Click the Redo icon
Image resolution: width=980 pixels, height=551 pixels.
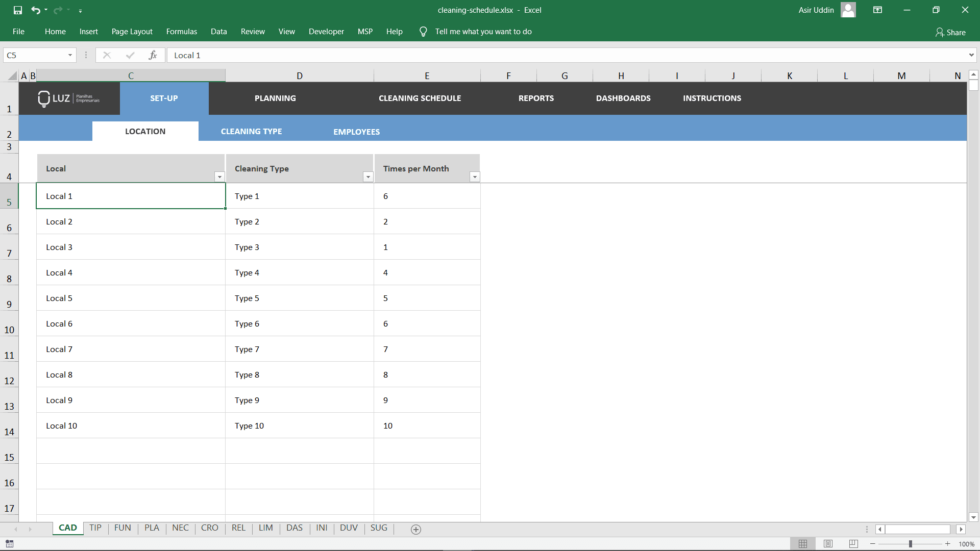58,10
